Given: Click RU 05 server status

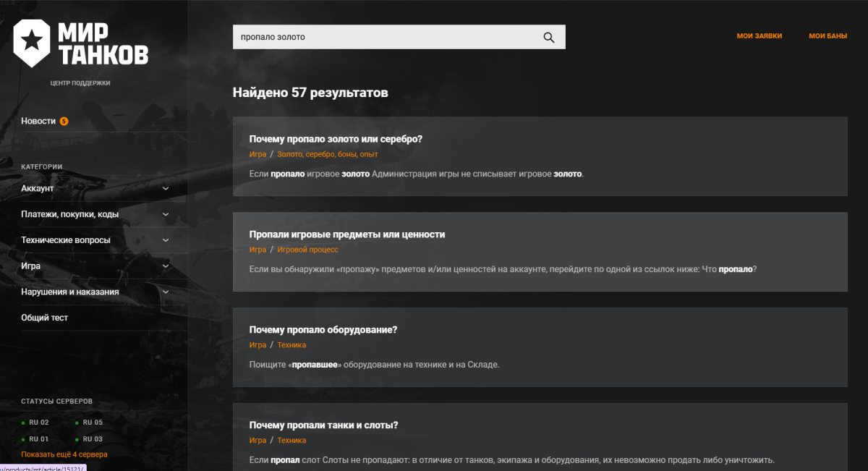Looking at the screenshot, I should (x=92, y=423).
